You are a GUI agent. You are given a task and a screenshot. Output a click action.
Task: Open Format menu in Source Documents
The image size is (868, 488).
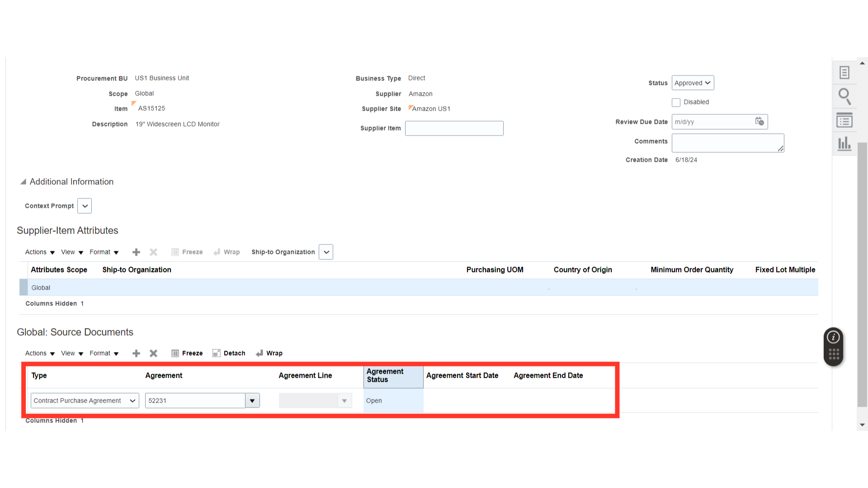pos(104,353)
